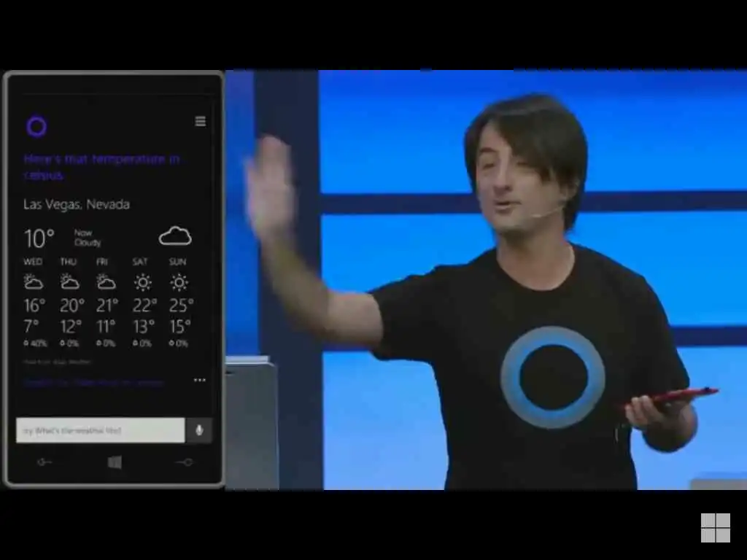The width and height of the screenshot is (747, 560).
Task: Focus the Cortana text input box
Action: pyautogui.click(x=101, y=430)
